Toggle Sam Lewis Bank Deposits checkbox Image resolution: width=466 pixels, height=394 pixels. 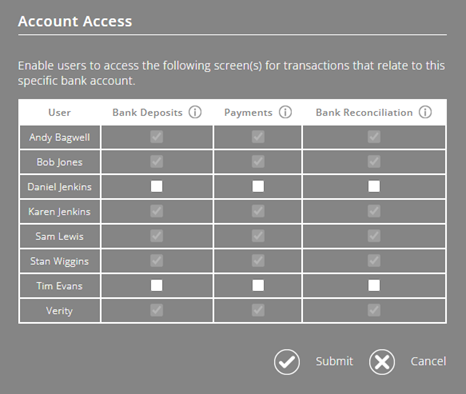pyautogui.click(x=157, y=236)
